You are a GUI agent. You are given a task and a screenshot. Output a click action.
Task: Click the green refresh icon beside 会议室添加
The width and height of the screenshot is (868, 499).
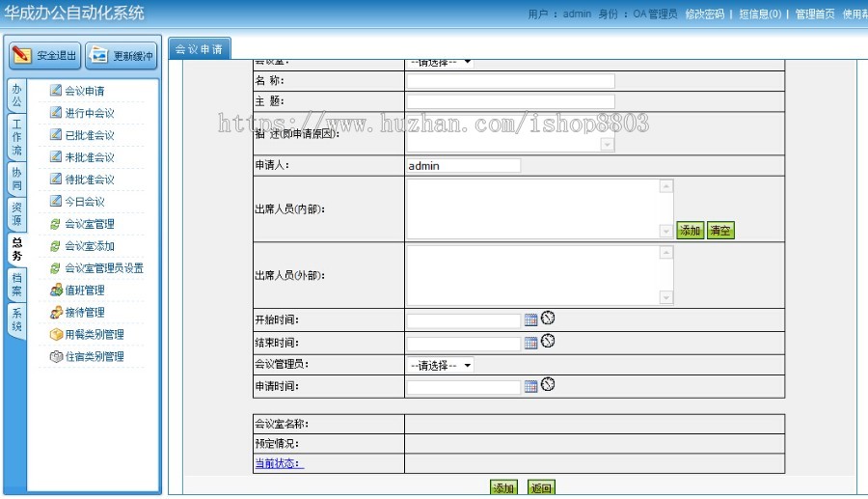click(55, 246)
